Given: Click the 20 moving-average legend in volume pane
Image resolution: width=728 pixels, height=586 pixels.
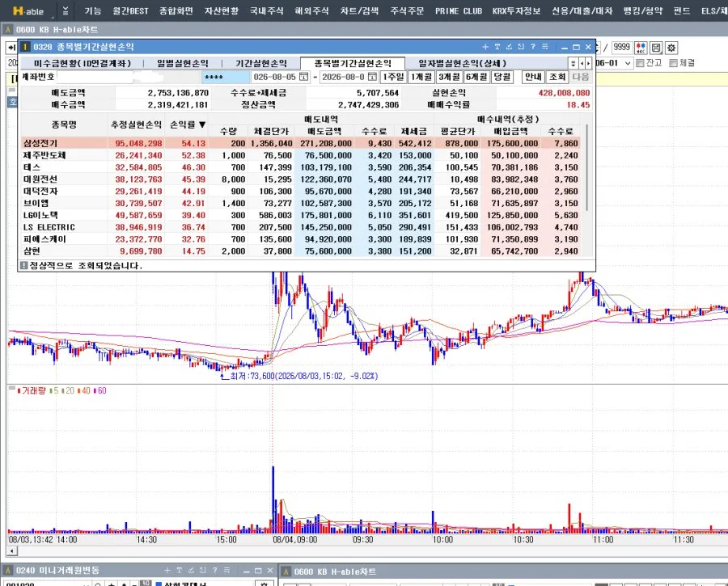Looking at the screenshot, I should tap(70, 390).
